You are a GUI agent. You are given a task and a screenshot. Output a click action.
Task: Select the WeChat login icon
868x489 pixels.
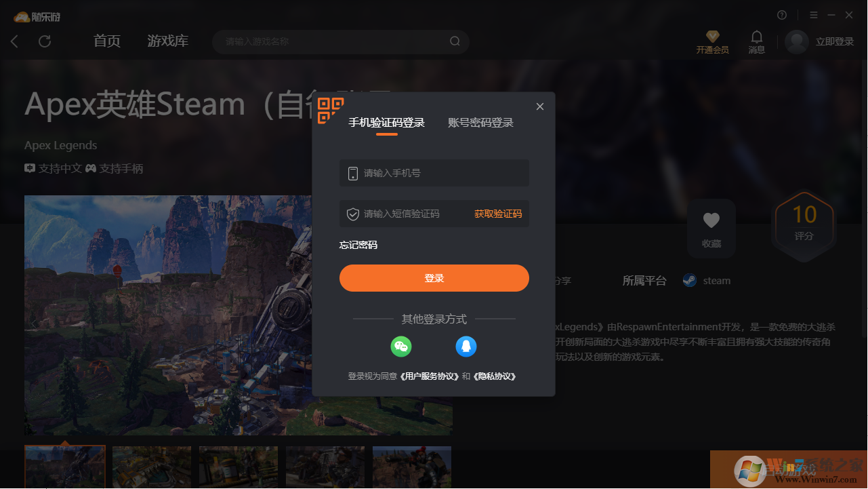click(401, 346)
